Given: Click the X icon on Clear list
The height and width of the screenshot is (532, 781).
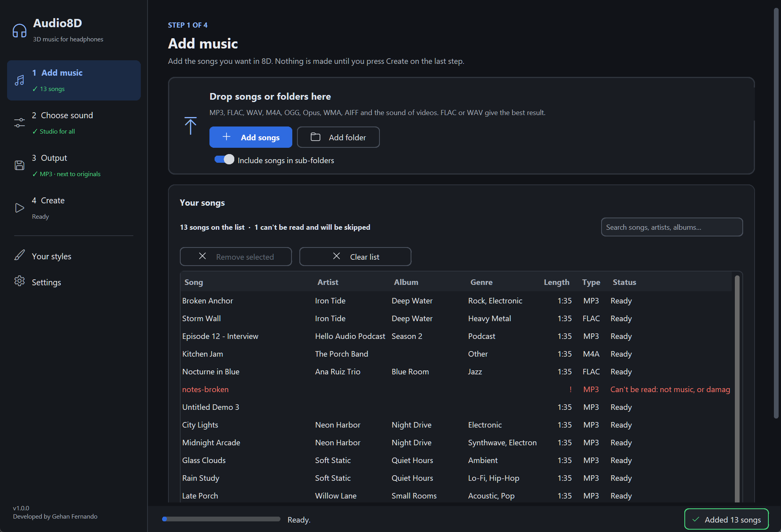Looking at the screenshot, I should 336,256.
